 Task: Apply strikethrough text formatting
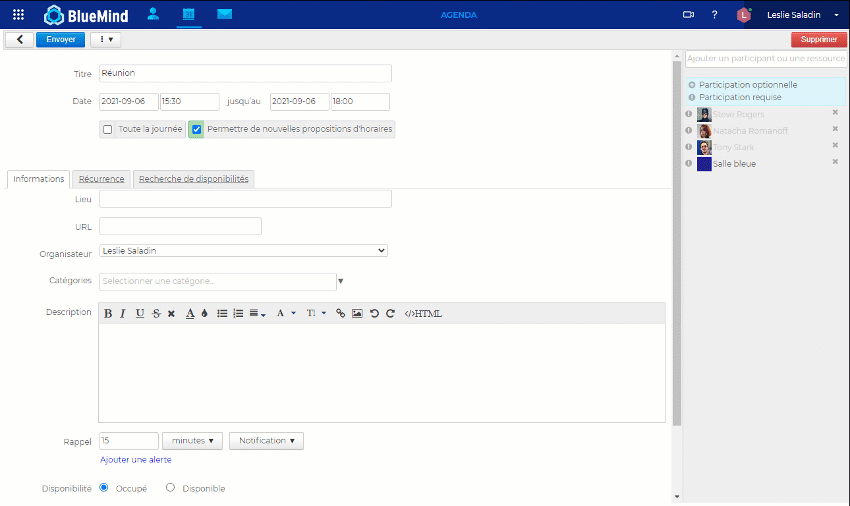156,313
